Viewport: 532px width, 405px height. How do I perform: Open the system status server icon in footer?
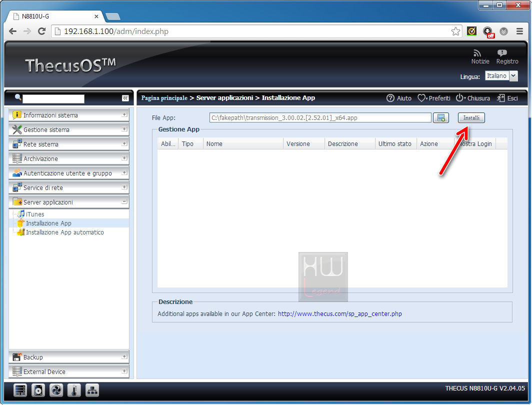(20, 390)
